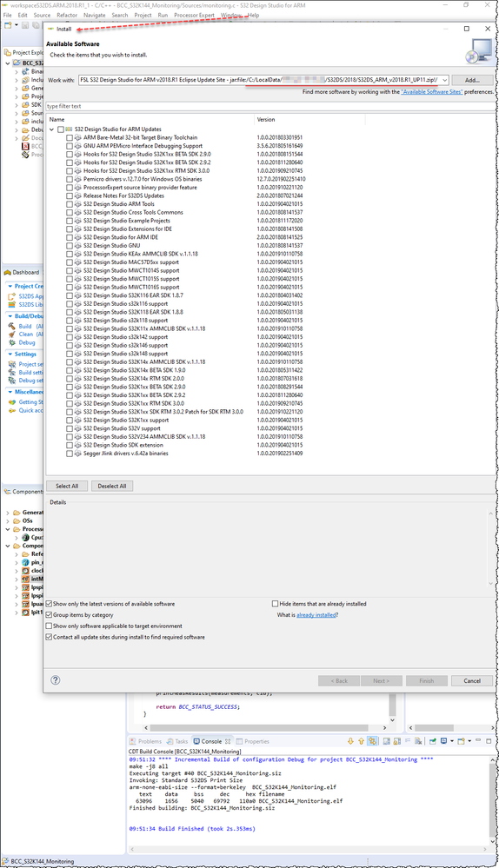This screenshot has height=868, width=499.
Task: Click the Word Wrap icon in console toolbar
Action: click(x=407, y=740)
